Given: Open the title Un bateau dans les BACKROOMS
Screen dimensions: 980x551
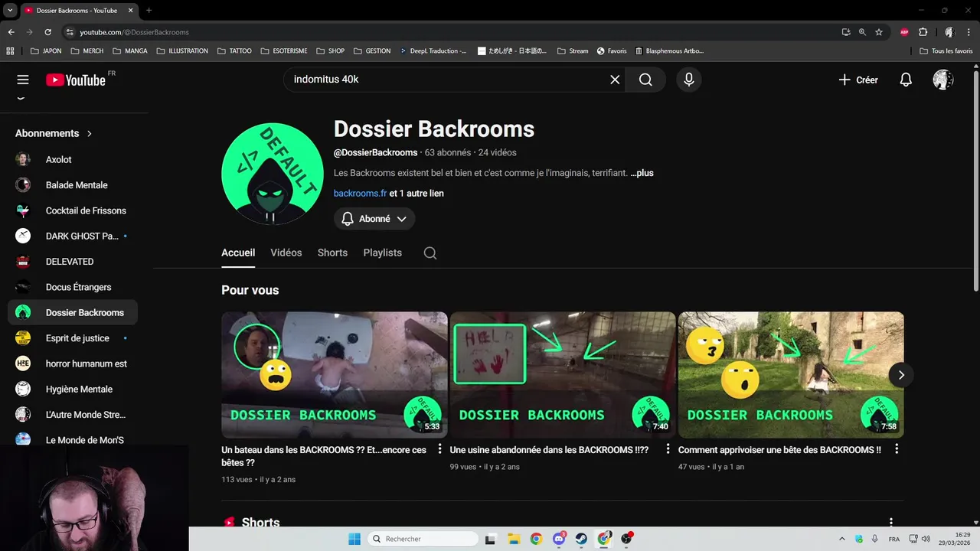Looking at the screenshot, I should pyautogui.click(x=324, y=456).
